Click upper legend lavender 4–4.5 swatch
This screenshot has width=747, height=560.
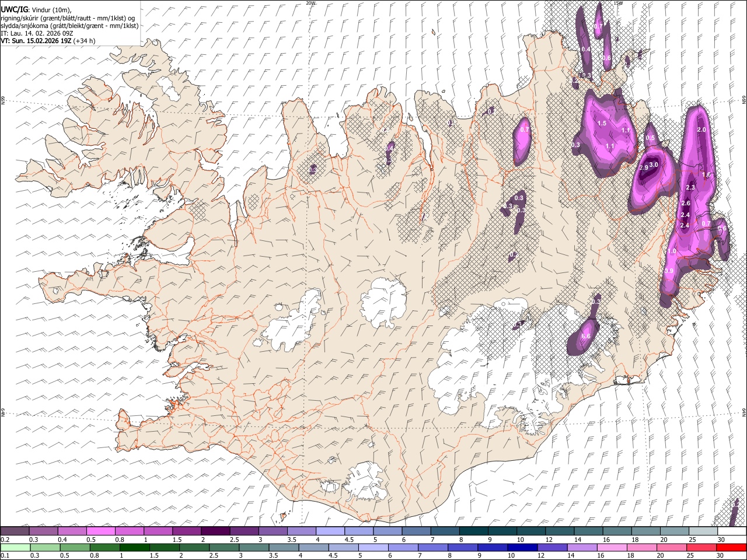click(x=330, y=531)
